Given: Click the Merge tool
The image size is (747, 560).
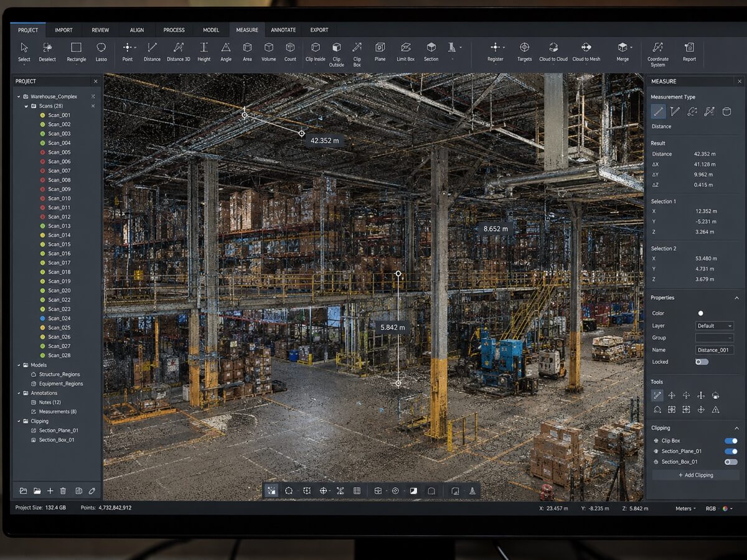Looking at the screenshot, I should point(622,52).
